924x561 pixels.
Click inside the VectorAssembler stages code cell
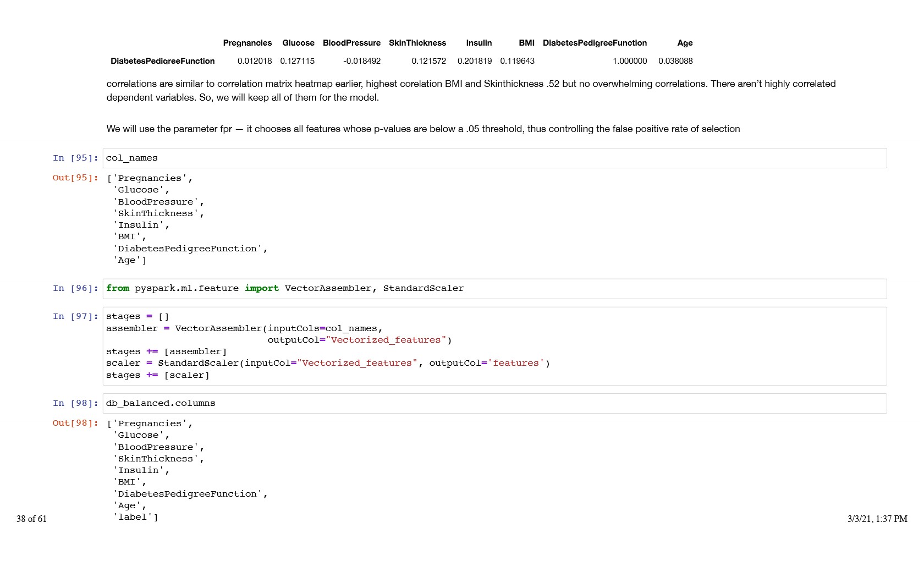494,346
